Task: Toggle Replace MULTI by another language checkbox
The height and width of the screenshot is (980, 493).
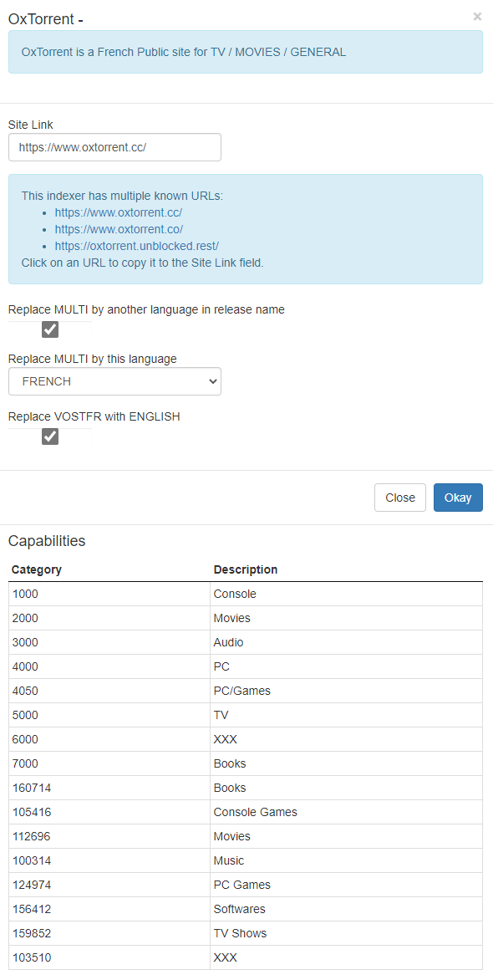Action: [x=50, y=329]
